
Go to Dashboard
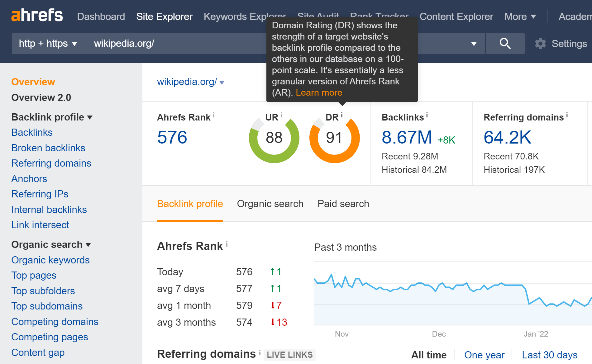point(101,17)
